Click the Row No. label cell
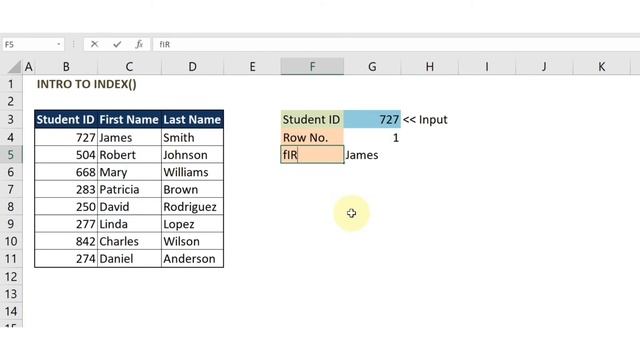Image resolution: width=640 pixels, height=360 pixels. click(x=312, y=137)
